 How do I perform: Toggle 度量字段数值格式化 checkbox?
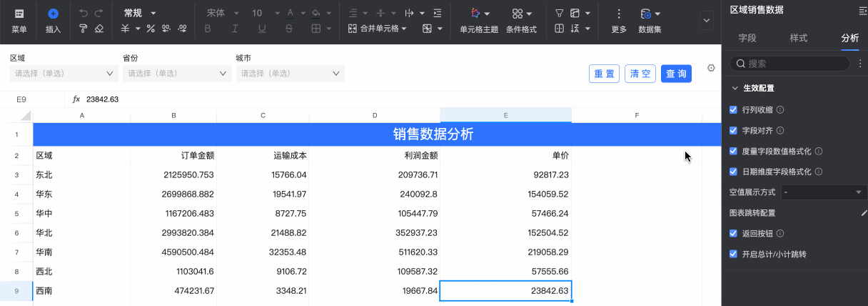coord(733,152)
